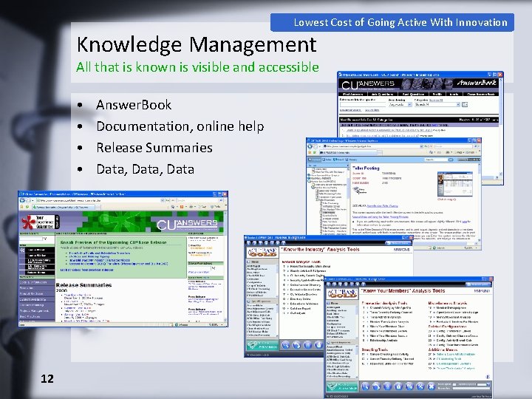This screenshot has height=399, width=532.
Task: Click 'Teller Posting' heading in online help
Action: point(366,168)
